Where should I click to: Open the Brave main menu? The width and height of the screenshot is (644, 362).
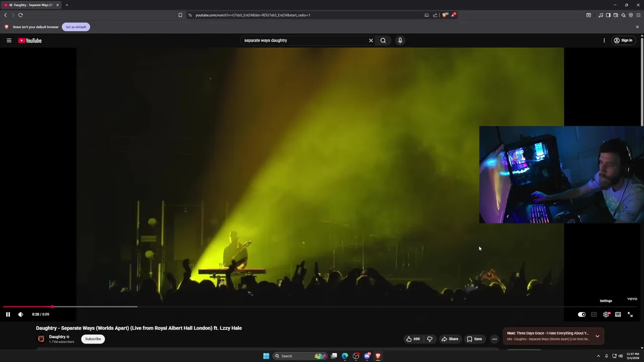click(x=638, y=15)
